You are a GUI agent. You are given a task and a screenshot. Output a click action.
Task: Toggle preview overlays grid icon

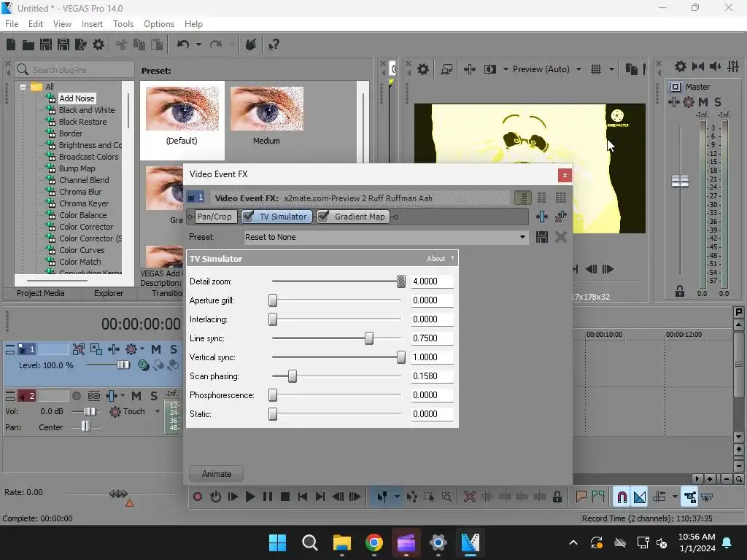tap(595, 69)
